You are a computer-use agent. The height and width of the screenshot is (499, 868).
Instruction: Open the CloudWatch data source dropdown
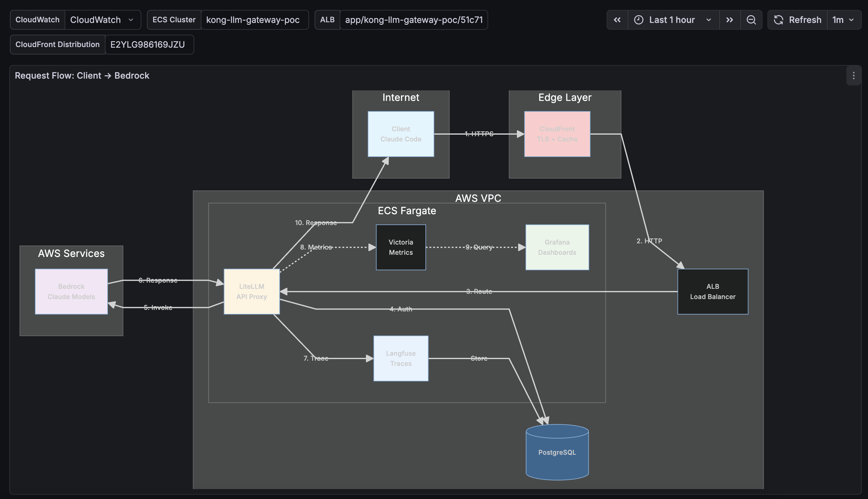[103, 20]
